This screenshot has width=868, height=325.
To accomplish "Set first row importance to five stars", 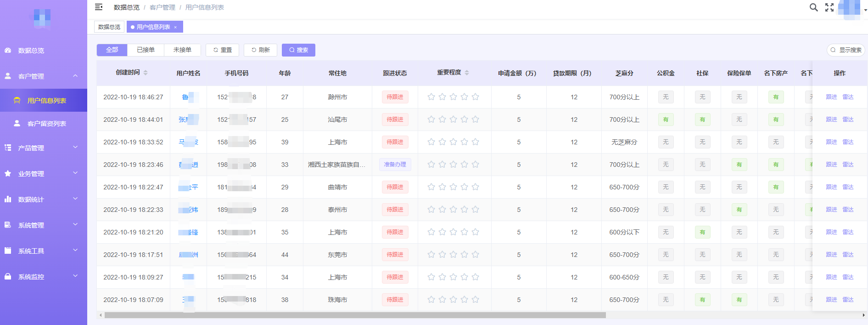I will pyautogui.click(x=476, y=97).
